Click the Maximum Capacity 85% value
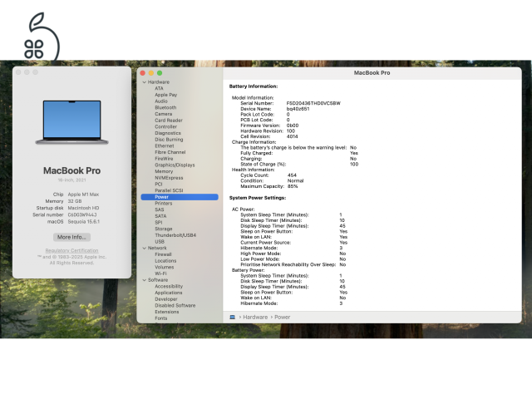Image resolution: width=532 pixels, height=399 pixels. tap(293, 186)
